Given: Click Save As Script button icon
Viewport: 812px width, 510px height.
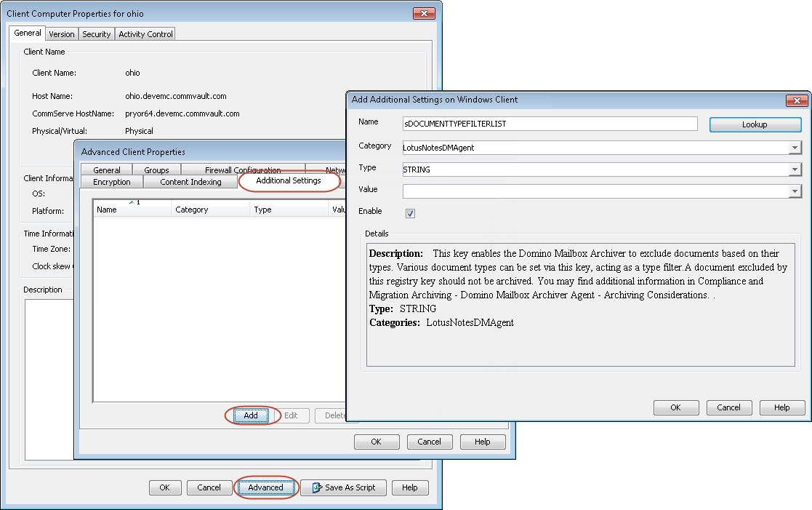Looking at the screenshot, I should (x=317, y=487).
